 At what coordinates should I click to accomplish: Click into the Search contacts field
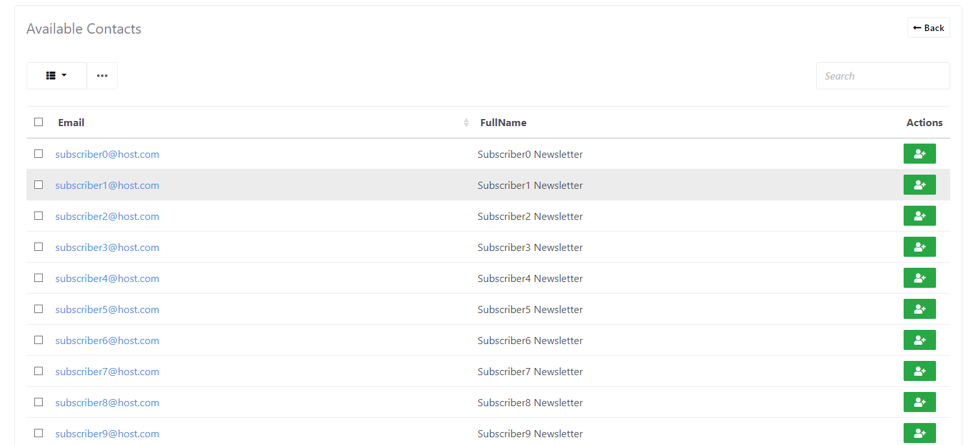[882, 76]
